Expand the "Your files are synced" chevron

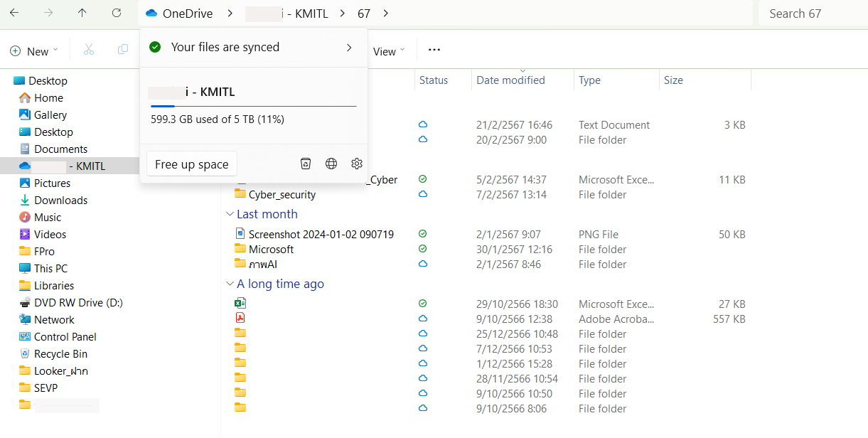point(349,48)
